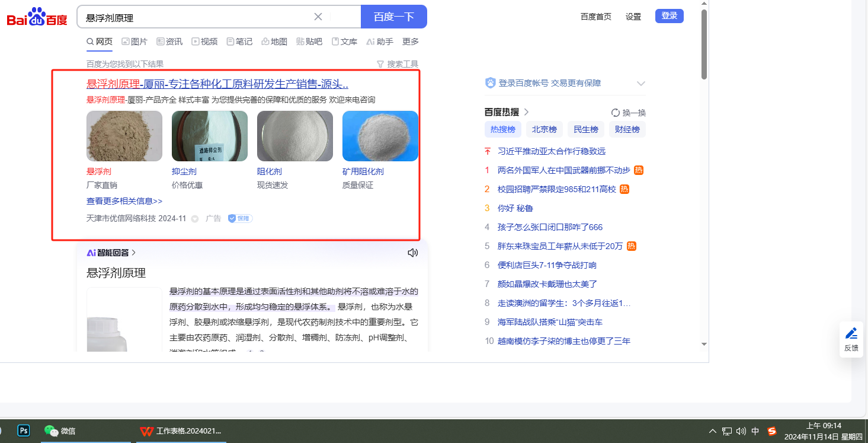Screen dimensions: 868x443
Task: Expand the dropdown arrow beside 2024-11
Action: (194, 219)
